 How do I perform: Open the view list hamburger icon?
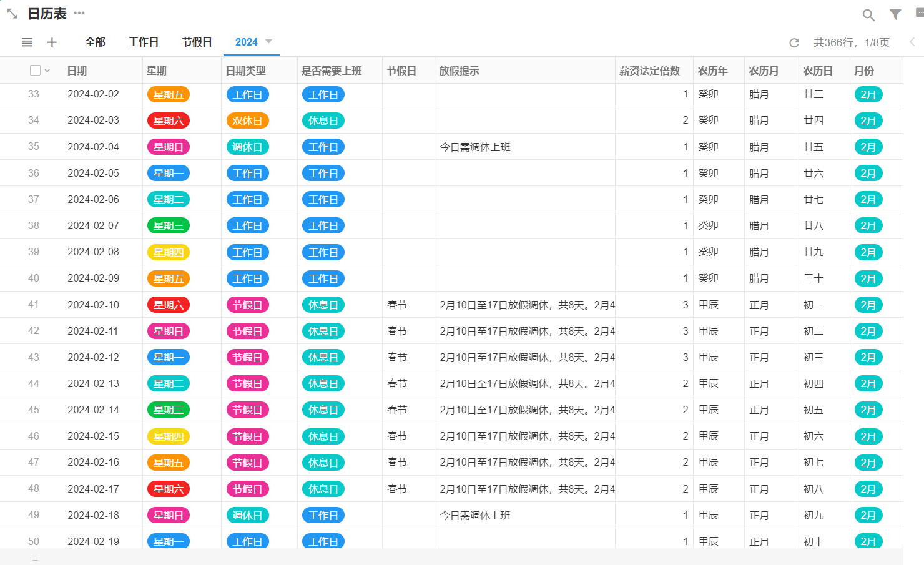coord(27,42)
